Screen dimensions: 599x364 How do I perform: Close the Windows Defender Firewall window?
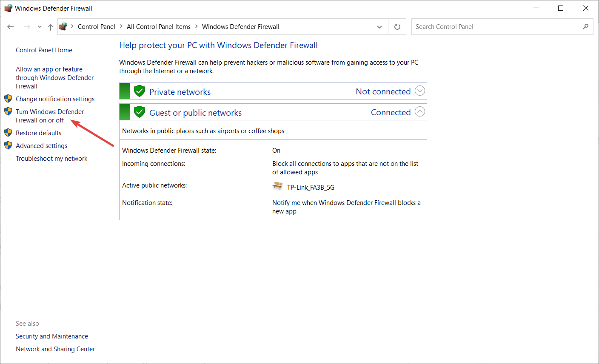coord(586,8)
